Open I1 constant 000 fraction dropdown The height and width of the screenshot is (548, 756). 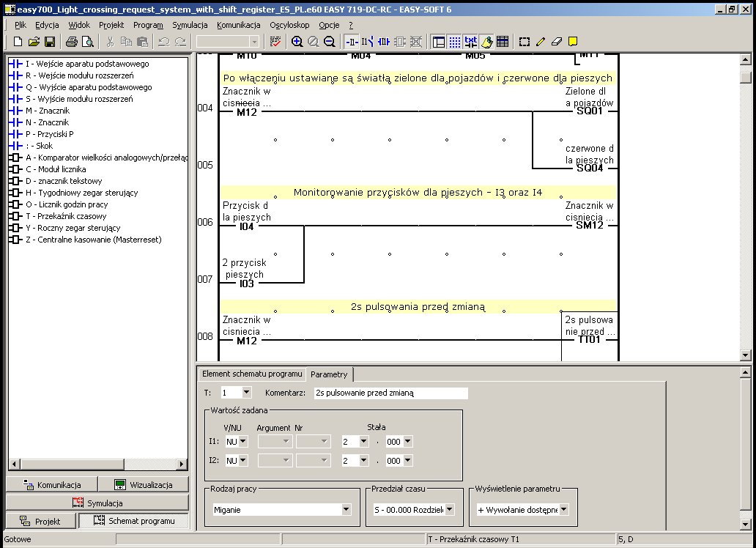[408, 441]
